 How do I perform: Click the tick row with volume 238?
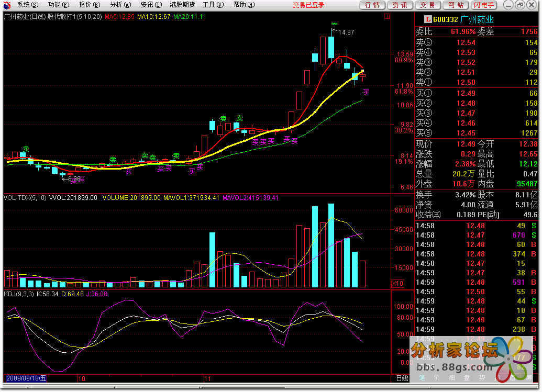click(x=477, y=330)
